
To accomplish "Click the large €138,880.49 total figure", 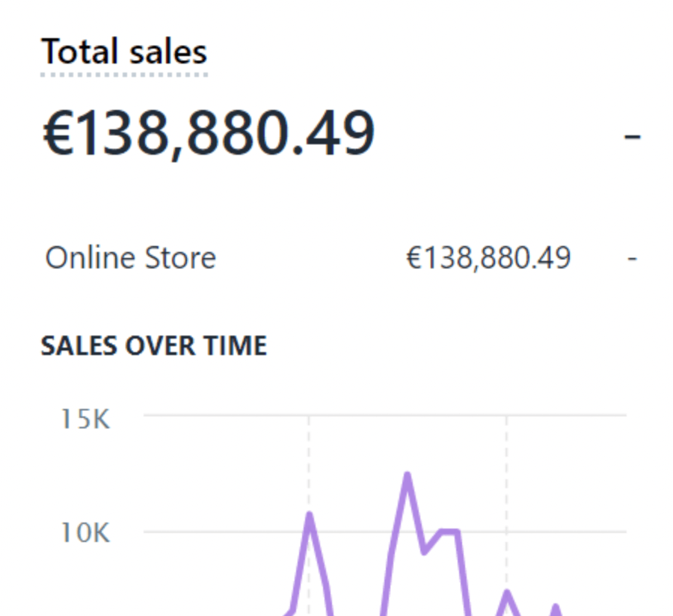I will 209,135.
